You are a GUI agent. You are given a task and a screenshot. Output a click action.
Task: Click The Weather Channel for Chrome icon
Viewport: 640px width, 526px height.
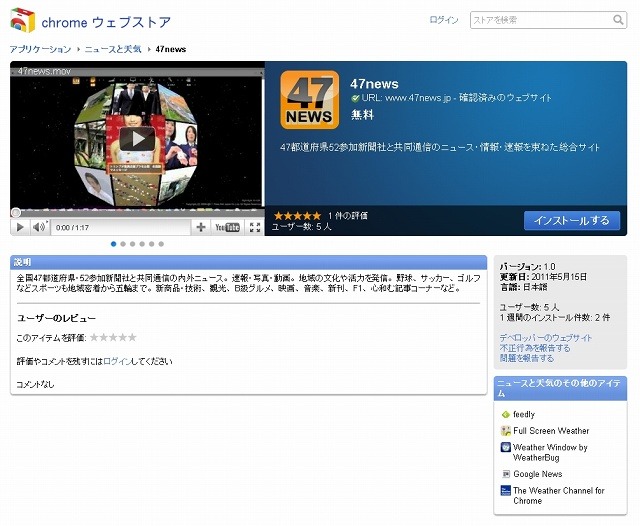point(506,490)
